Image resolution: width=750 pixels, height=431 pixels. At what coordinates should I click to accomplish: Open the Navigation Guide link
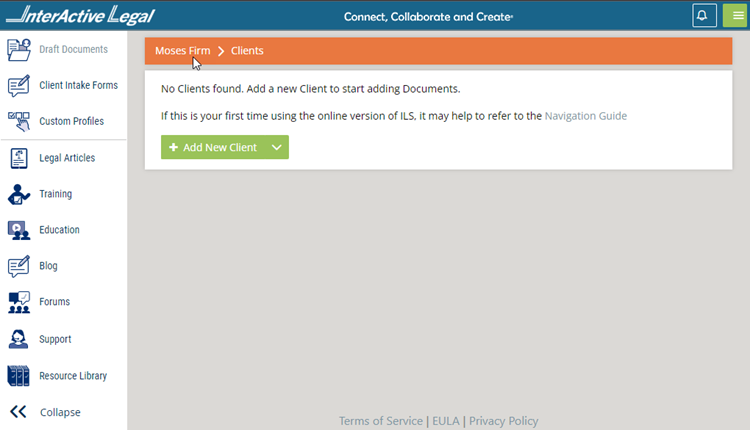click(x=585, y=116)
